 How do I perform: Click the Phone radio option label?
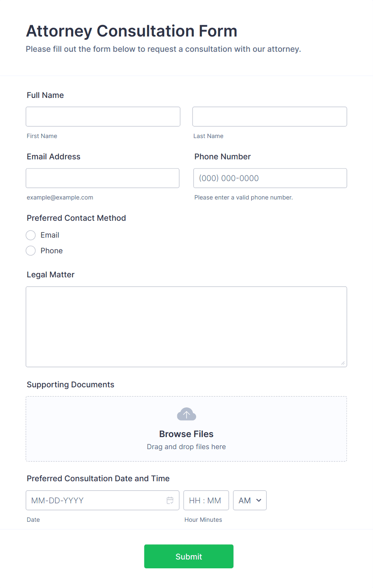point(52,251)
